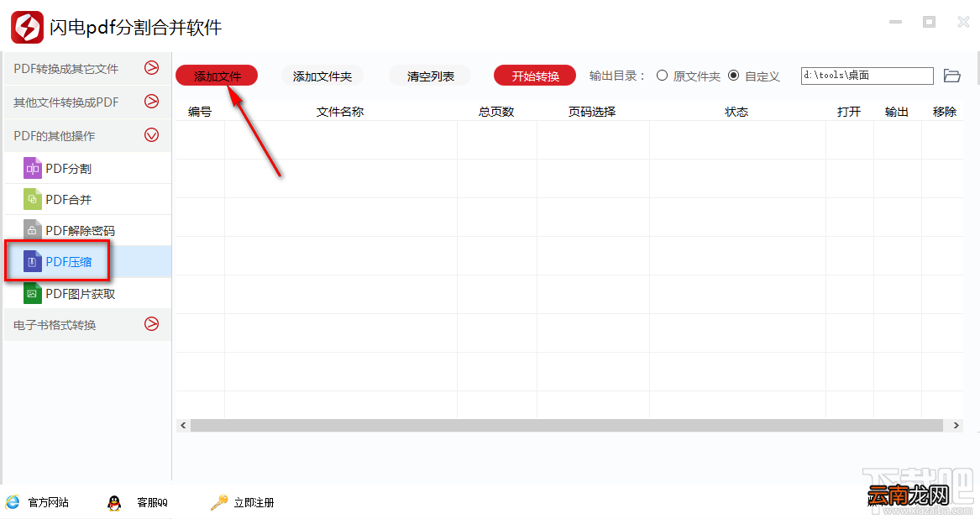Viewport: 980px width, 519px height.
Task: Click the 添加文件夹 button
Action: point(322,76)
